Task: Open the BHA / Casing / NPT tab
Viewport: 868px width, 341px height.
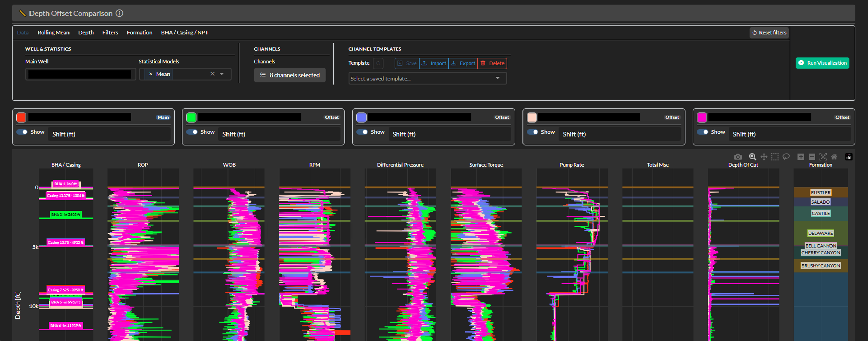Action: coord(185,33)
